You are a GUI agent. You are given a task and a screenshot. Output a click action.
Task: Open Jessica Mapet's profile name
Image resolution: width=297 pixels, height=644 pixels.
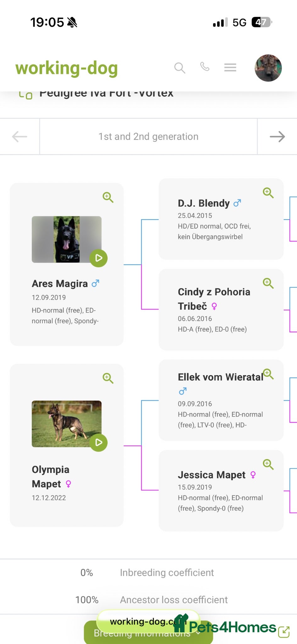pyautogui.click(x=211, y=475)
